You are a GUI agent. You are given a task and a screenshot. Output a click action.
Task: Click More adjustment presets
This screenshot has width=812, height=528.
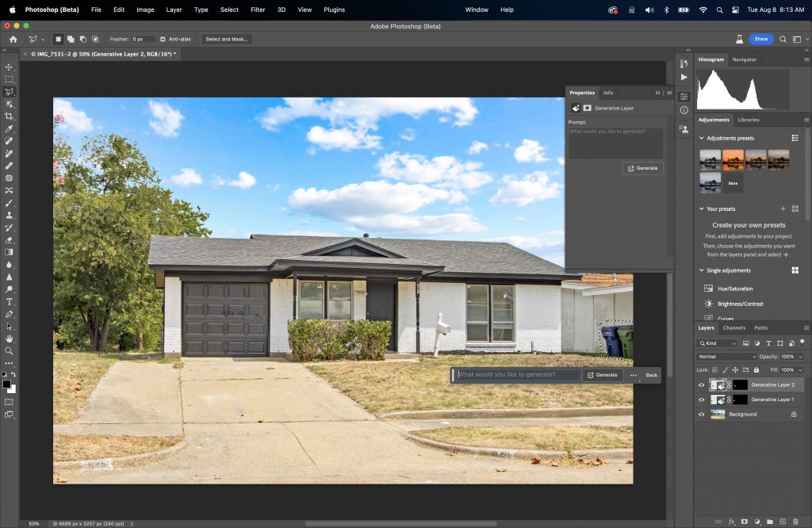[733, 183]
